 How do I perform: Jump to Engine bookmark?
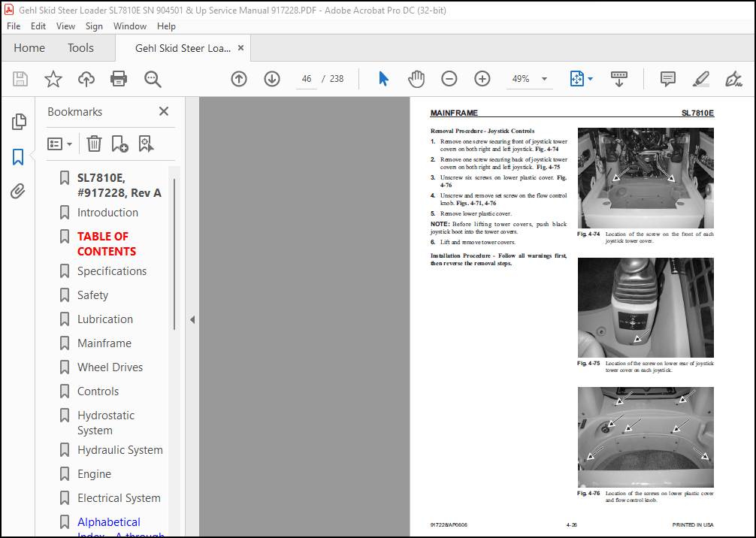coord(94,474)
